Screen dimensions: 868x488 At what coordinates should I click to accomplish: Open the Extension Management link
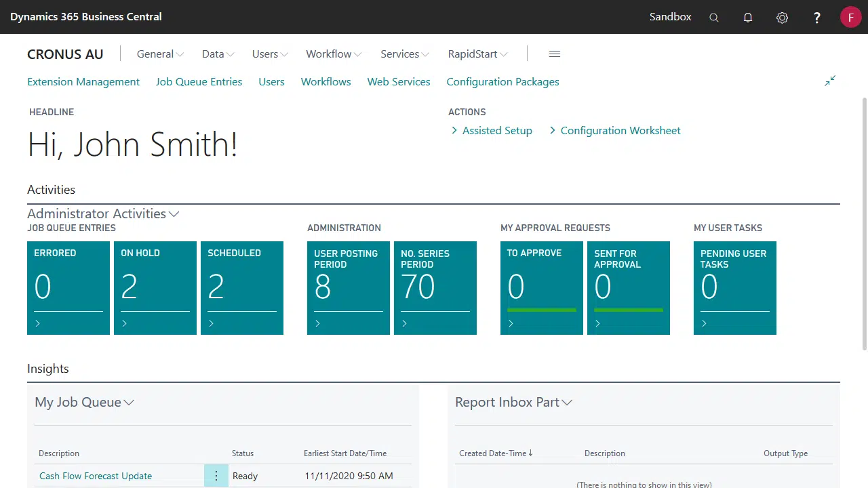tap(83, 82)
